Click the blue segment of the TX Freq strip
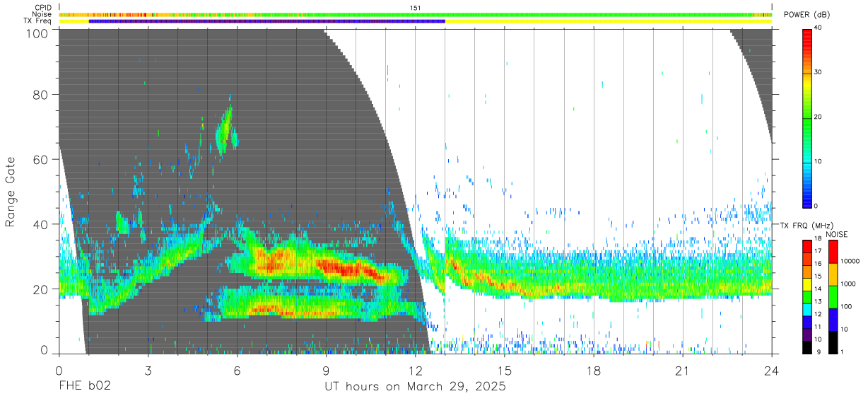The width and height of the screenshot is (868, 401). [x=267, y=21]
